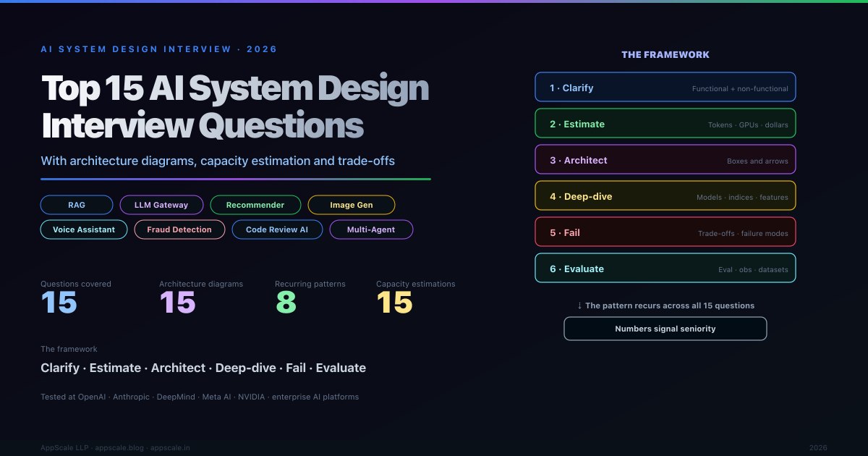This screenshot has height=456, width=868.
Task: Select framework step 5 Fail
Action: pyautogui.click(x=665, y=232)
